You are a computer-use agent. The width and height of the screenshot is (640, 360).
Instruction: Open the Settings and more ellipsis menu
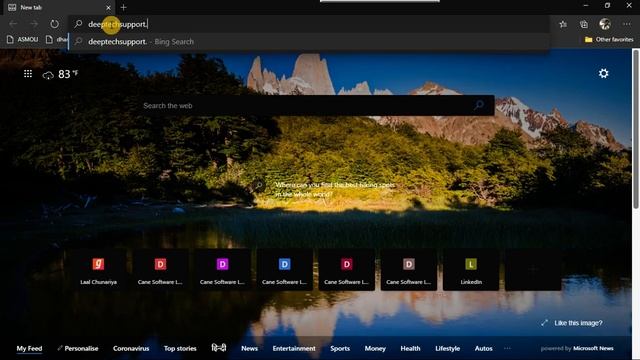tap(627, 24)
